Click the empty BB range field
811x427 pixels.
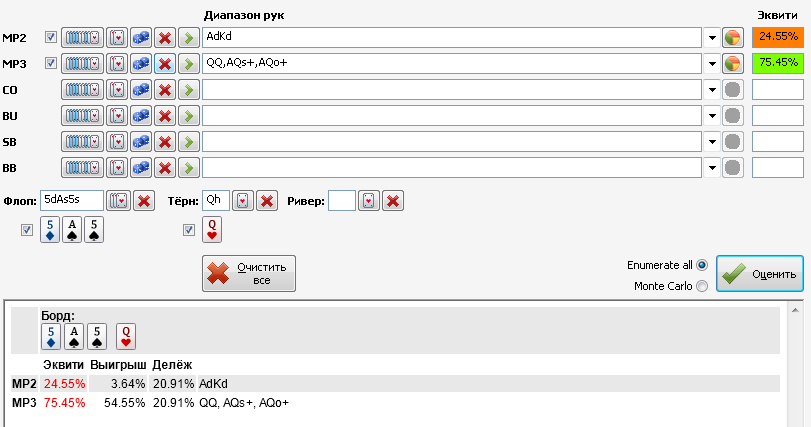click(452, 167)
